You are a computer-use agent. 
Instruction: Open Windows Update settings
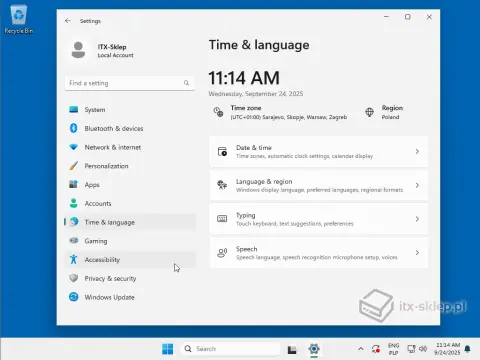pyautogui.click(x=130, y=297)
